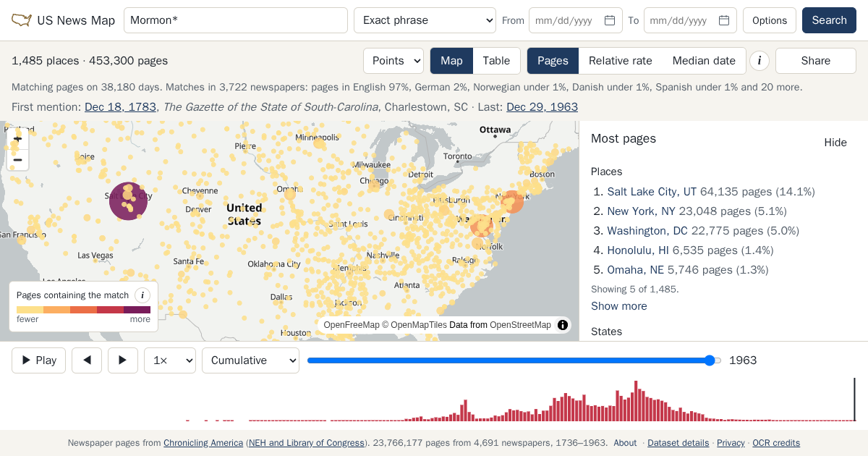Select Salt Lake City, UT in places list
The image size is (868, 456).
coord(652,192)
